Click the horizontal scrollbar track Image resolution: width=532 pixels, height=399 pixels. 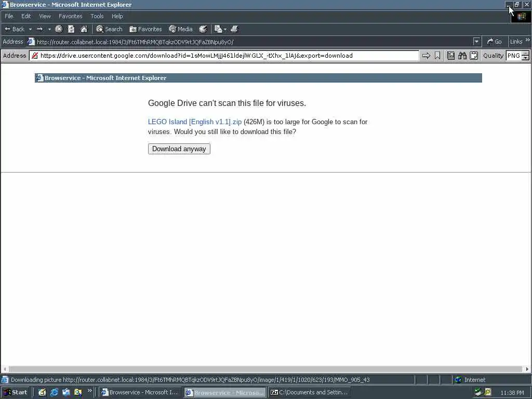click(265, 369)
